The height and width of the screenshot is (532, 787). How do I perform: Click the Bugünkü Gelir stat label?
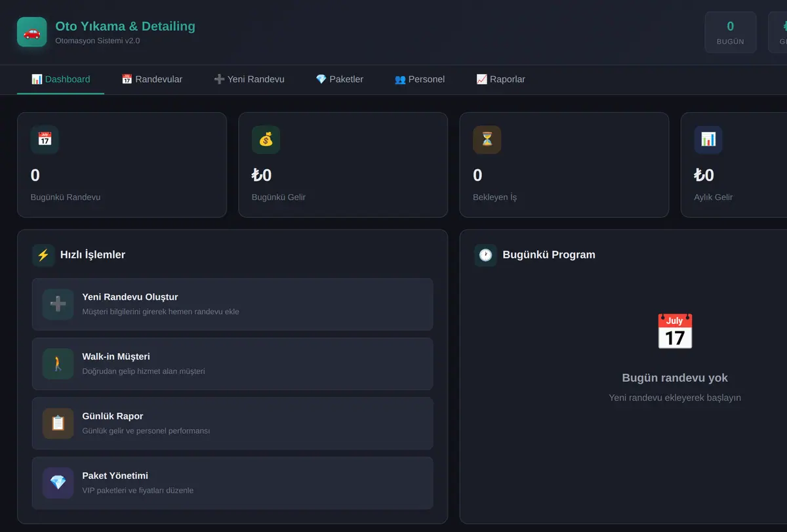(279, 197)
